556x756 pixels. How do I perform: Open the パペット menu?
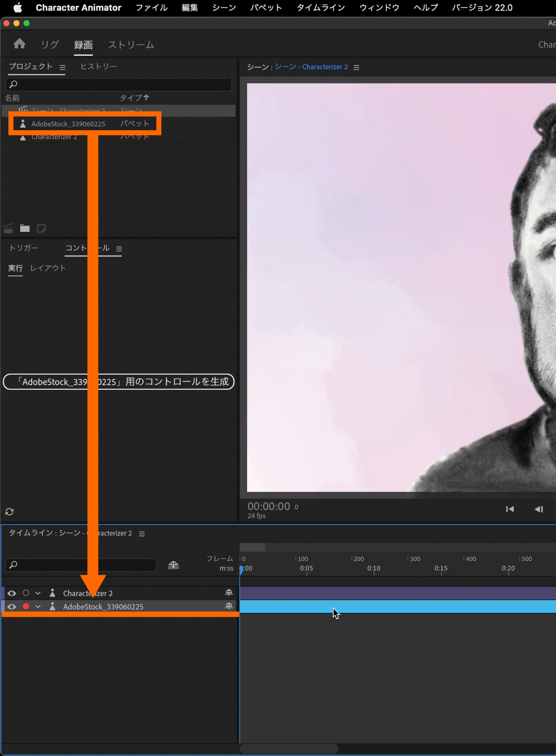click(x=266, y=8)
